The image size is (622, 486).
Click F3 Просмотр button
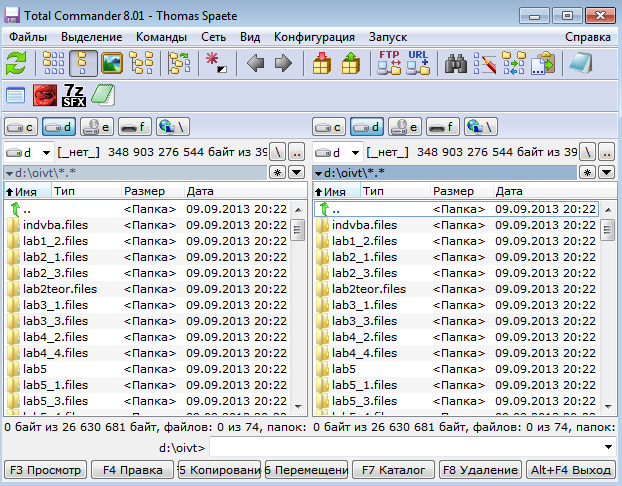click(x=45, y=470)
